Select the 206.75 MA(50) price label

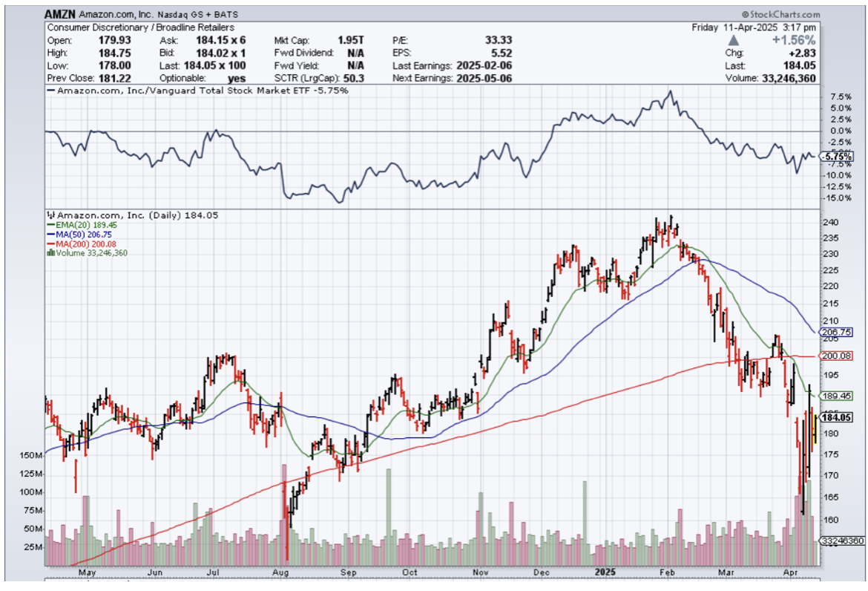(835, 333)
